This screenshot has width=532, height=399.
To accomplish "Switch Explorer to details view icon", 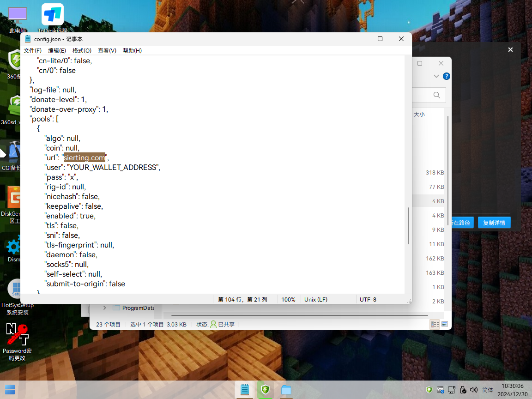I will 435,324.
